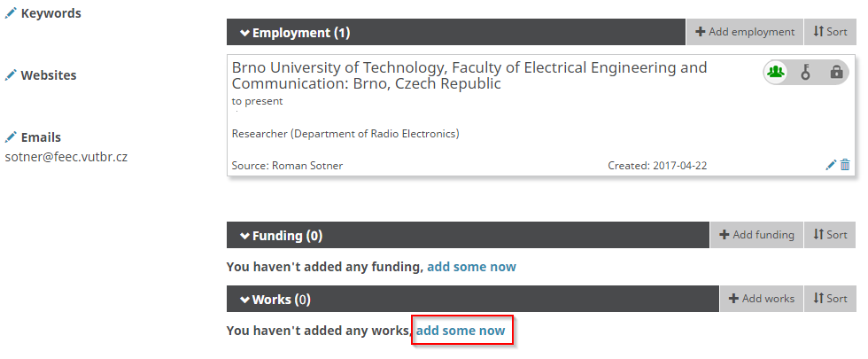The width and height of the screenshot is (868, 359).
Task: Edit the Websites section via its pencil icon
Action: (x=11, y=75)
